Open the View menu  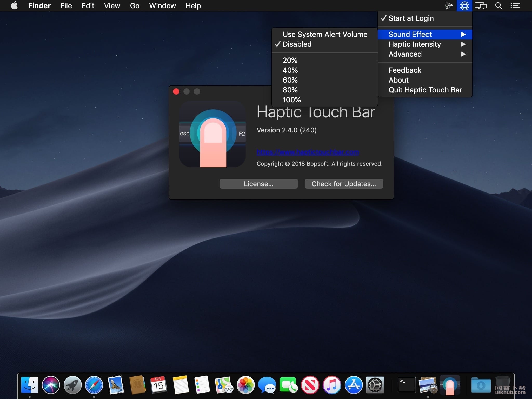pos(112,6)
